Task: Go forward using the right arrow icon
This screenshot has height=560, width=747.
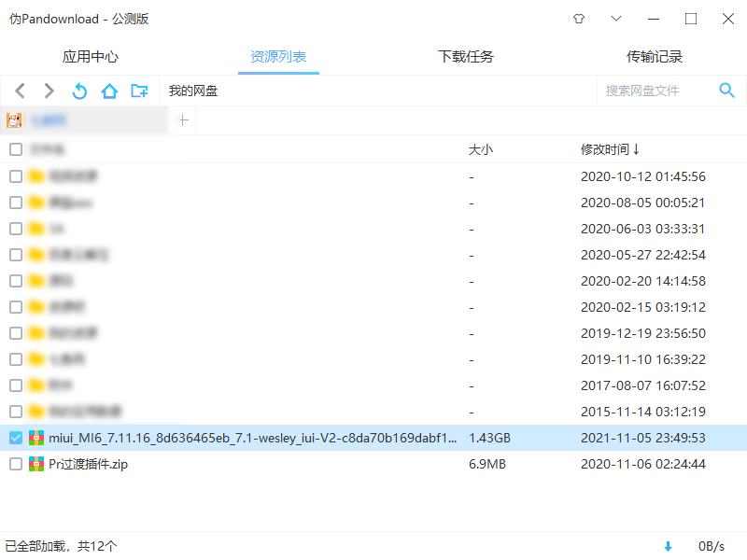Action: click(x=49, y=91)
